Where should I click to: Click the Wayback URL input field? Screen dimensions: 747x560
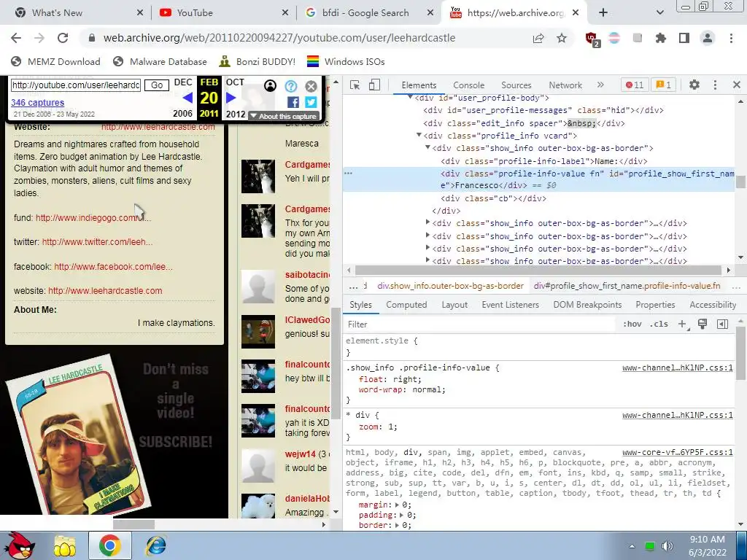click(76, 85)
